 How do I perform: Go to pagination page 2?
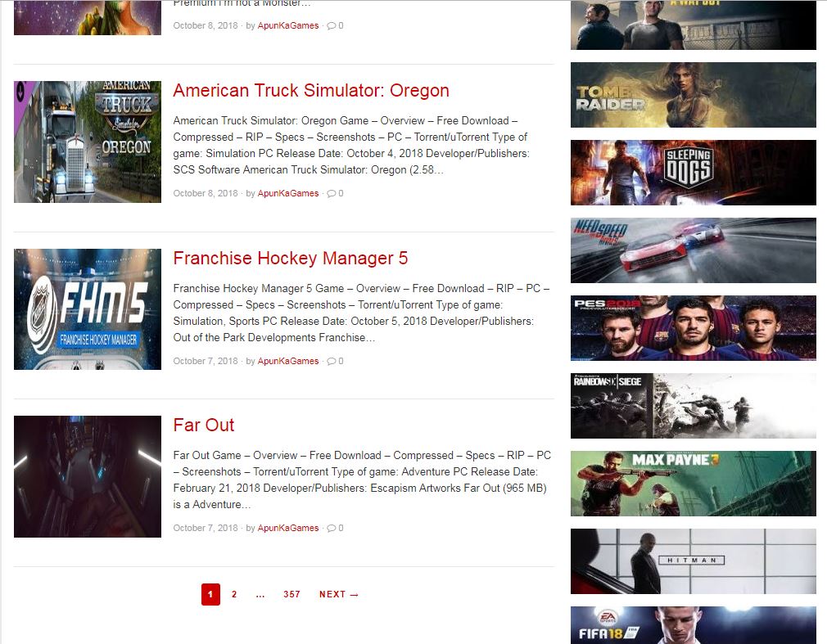tap(234, 595)
